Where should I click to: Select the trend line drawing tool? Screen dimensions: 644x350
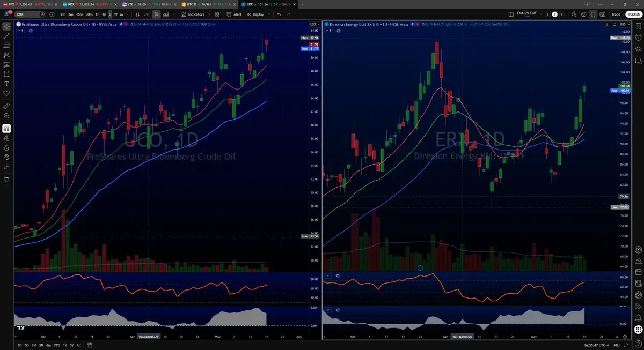(6, 35)
